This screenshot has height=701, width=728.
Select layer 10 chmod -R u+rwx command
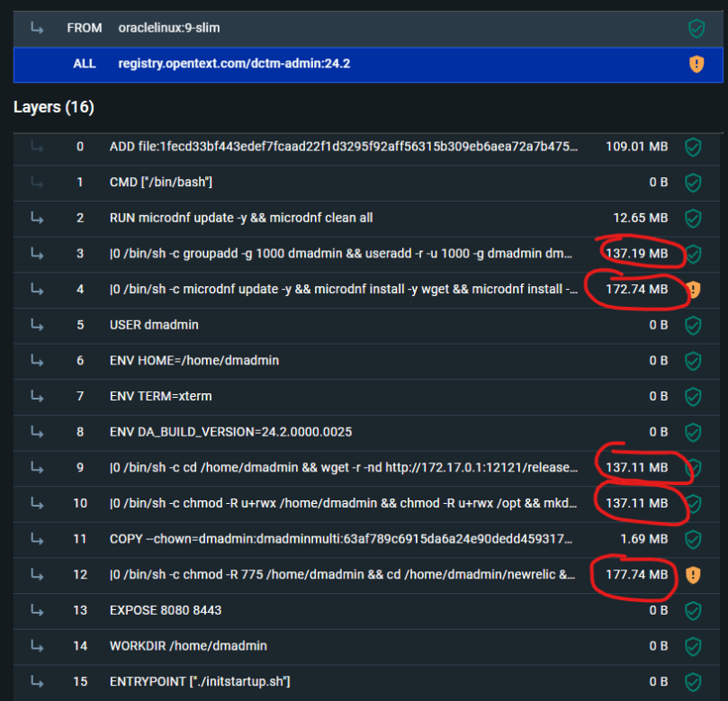pos(367,504)
